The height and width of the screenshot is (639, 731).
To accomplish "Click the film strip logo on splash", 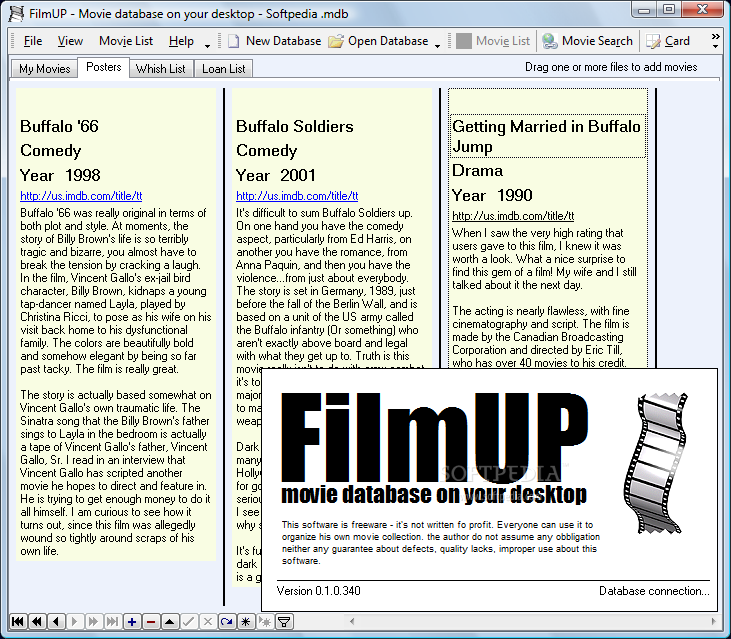I will point(656,463).
